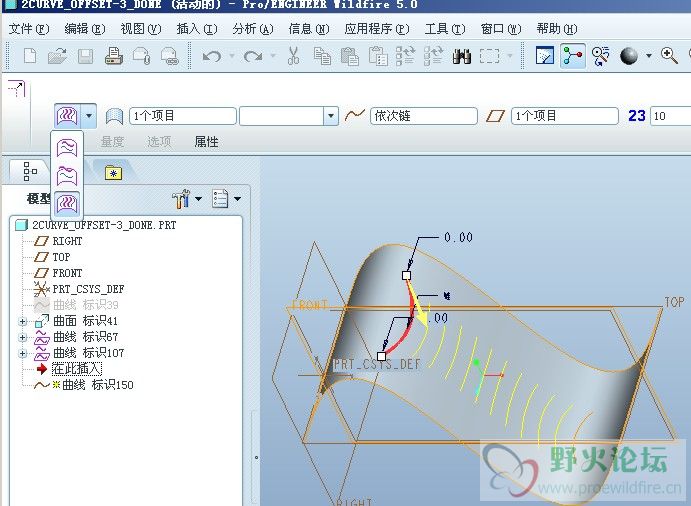
Task: Click the Paste Special icon
Action: (x=378, y=56)
